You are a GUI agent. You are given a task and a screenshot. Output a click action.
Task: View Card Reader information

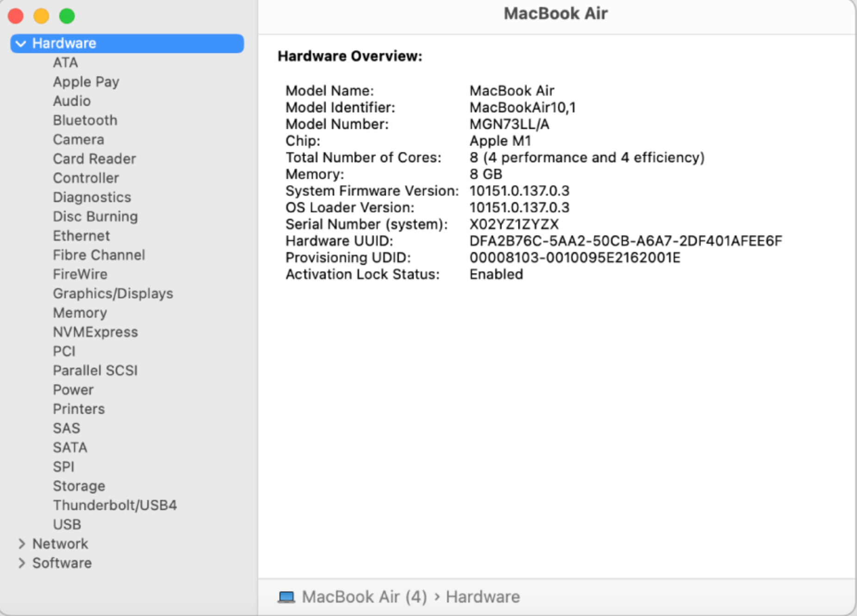94,159
